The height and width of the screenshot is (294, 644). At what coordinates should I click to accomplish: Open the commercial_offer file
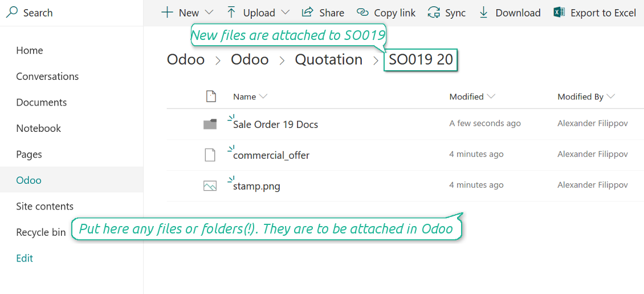point(271,155)
